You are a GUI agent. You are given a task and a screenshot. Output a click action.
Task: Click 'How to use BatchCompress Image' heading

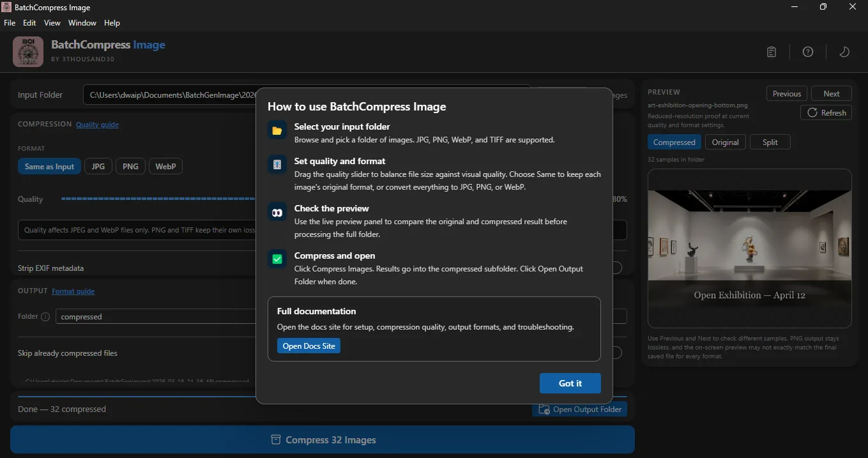[356, 107]
